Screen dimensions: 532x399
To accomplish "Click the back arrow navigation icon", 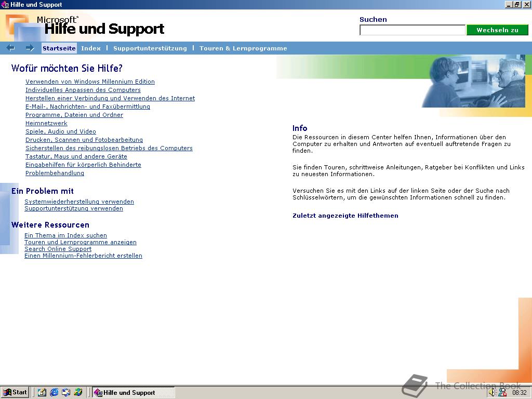I will pyautogui.click(x=11, y=48).
